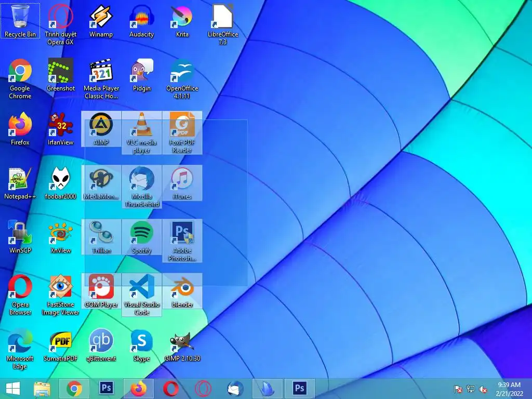Select the Opera Browser desktop icon
This screenshot has height=399, width=532.
pyautogui.click(x=20, y=295)
